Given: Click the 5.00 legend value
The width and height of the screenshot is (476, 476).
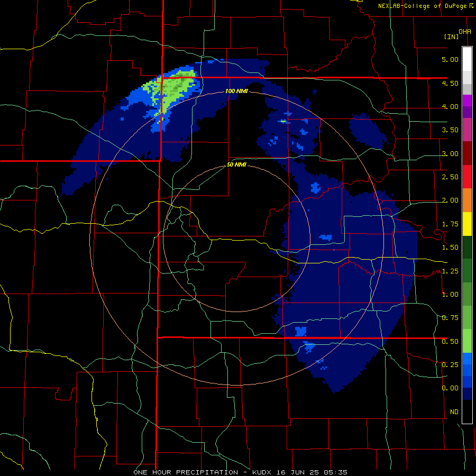Looking at the screenshot, I should click(x=450, y=59).
